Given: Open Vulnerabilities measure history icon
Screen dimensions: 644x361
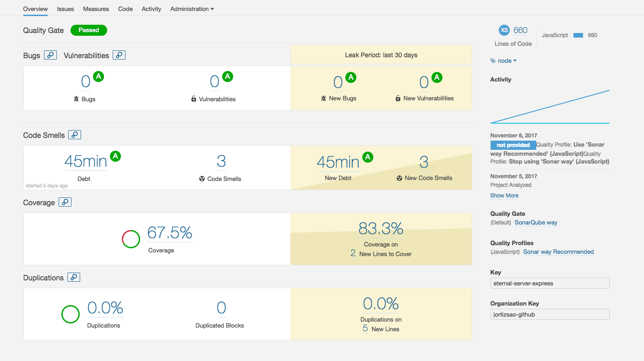Looking at the screenshot, I should 119,55.
